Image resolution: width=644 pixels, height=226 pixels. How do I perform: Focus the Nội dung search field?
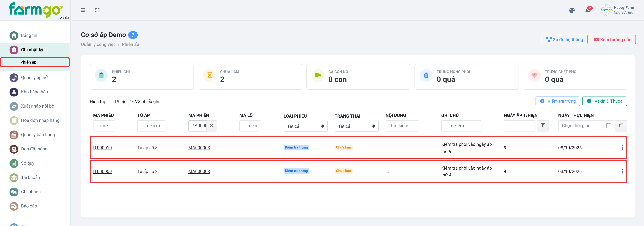(x=402, y=126)
